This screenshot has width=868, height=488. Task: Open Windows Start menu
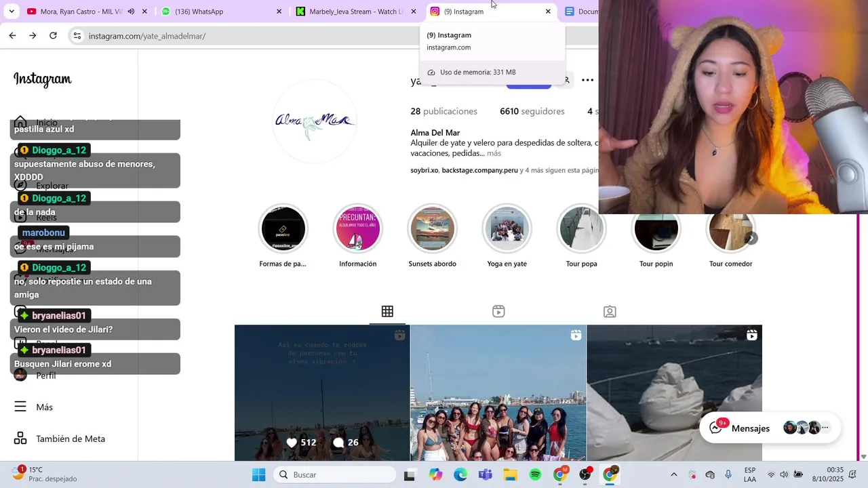(258, 475)
